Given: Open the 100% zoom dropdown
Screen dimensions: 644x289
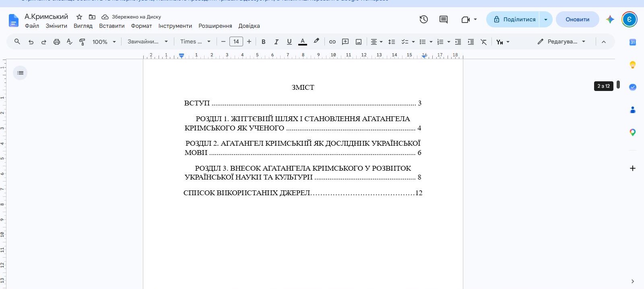Looking at the screenshot, I should [x=104, y=42].
